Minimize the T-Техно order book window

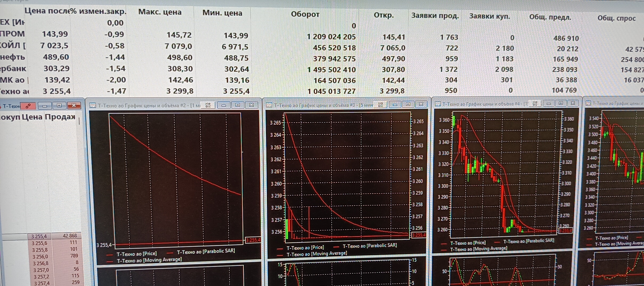45,106
